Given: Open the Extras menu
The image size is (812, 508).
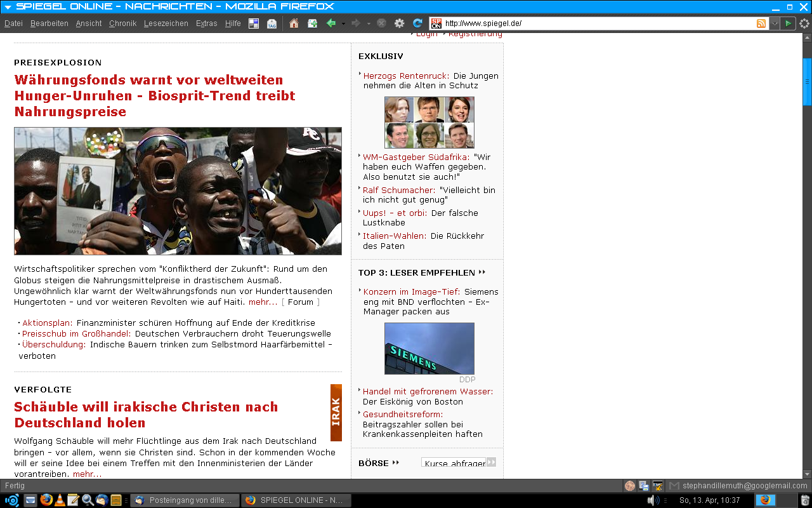Looking at the screenshot, I should (x=207, y=23).
